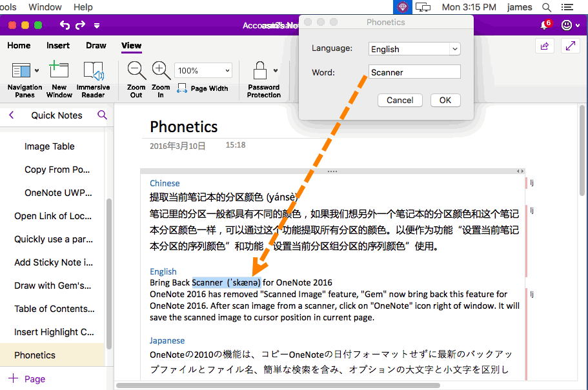The image size is (588, 390).
Task: Click the horizontal scrollbar at the bottom
Action: pyautogui.click(x=278, y=385)
